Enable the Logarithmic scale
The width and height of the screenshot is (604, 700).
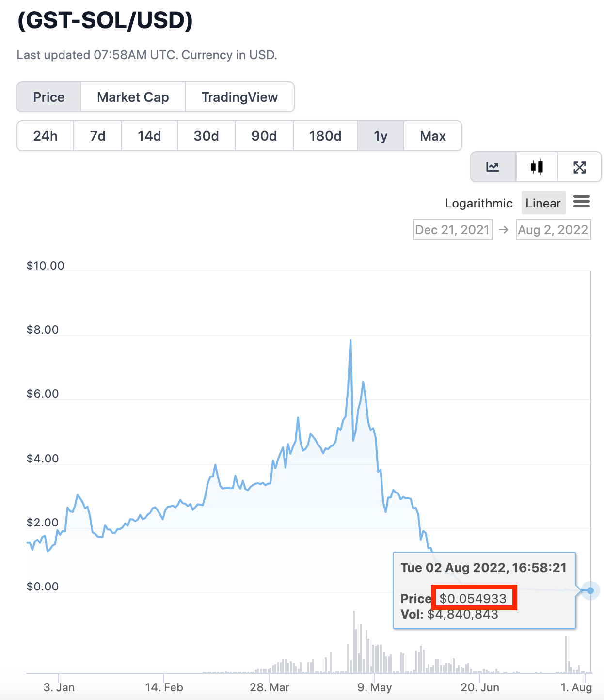pos(478,203)
